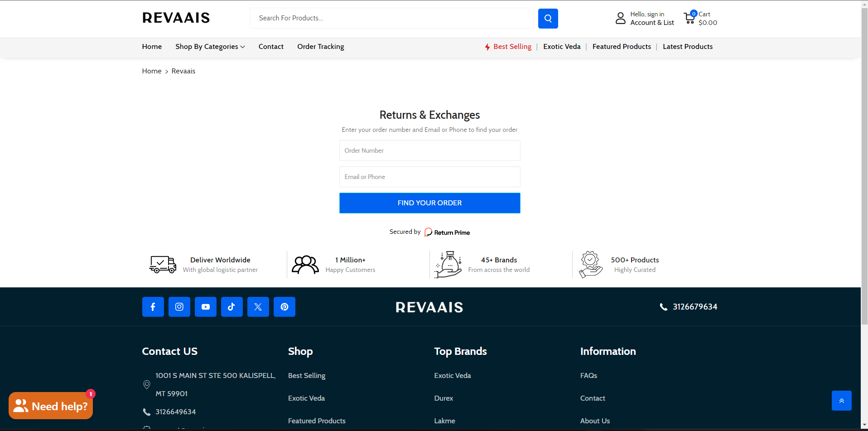Click the blue search magnifier button
The width and height of the screenshot is (868, 431).
point(548,19)
